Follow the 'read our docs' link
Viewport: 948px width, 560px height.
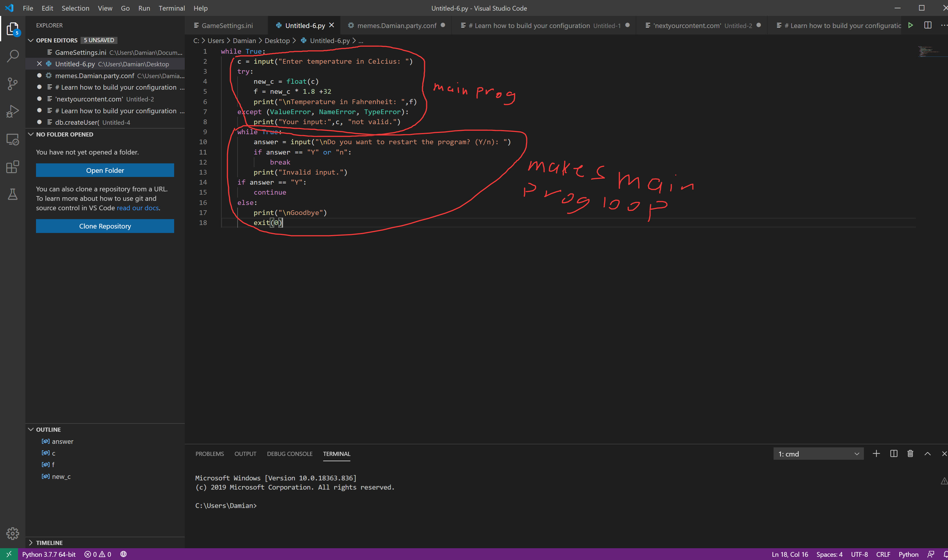(138, 208)
